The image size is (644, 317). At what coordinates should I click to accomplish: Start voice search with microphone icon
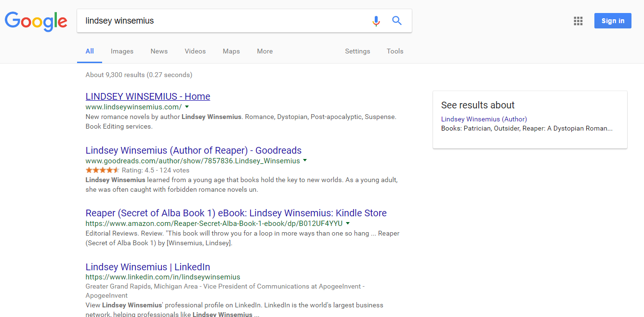coord(376,21)
